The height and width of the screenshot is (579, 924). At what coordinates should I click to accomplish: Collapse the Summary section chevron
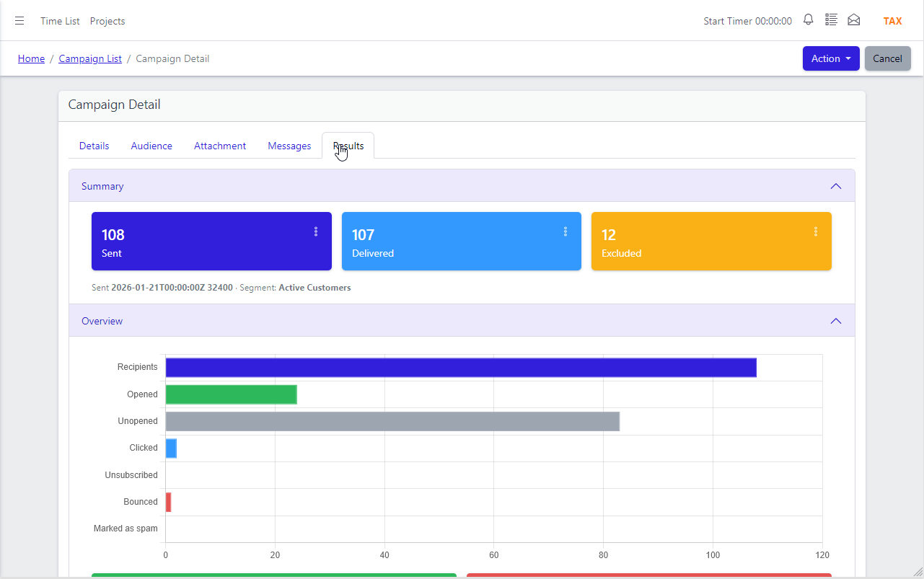[836, 186]
